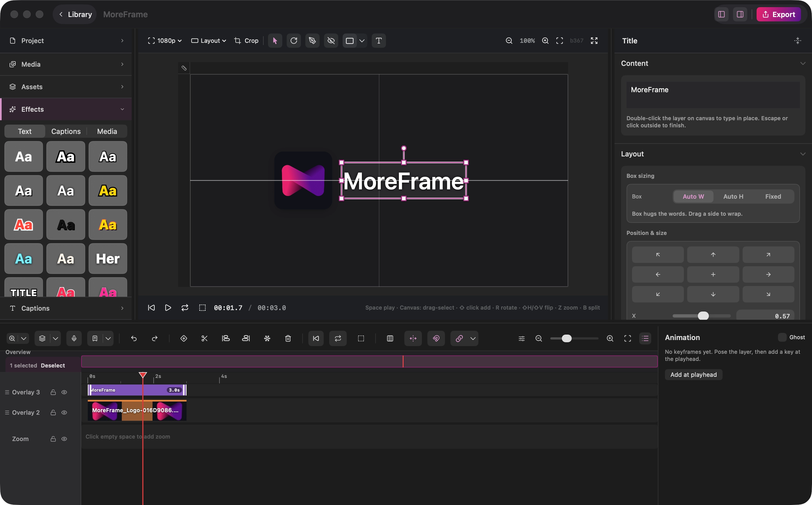The image size is (812, 505).
Task: Open the shape tool options arrow
Action: [x=362, y=41]
